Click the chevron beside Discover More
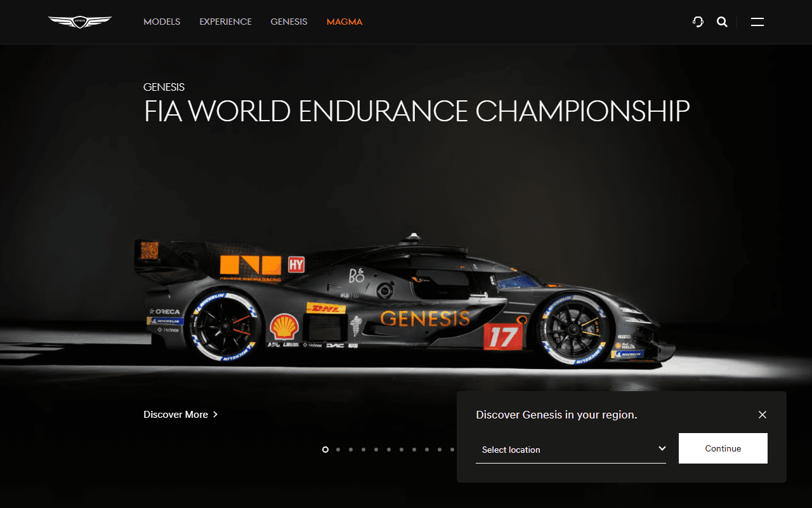812x508 pixels. click(215, 415)
